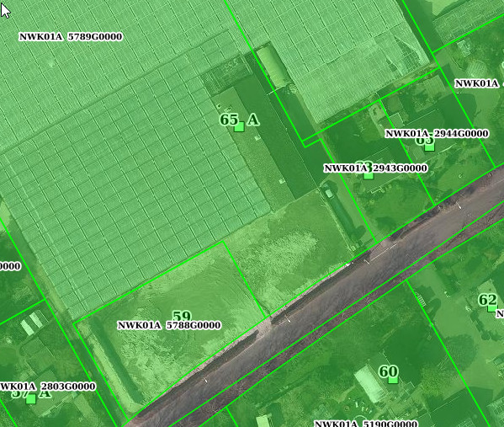
Task: Click the marker square under label 2943G0000
Action: 369,175
